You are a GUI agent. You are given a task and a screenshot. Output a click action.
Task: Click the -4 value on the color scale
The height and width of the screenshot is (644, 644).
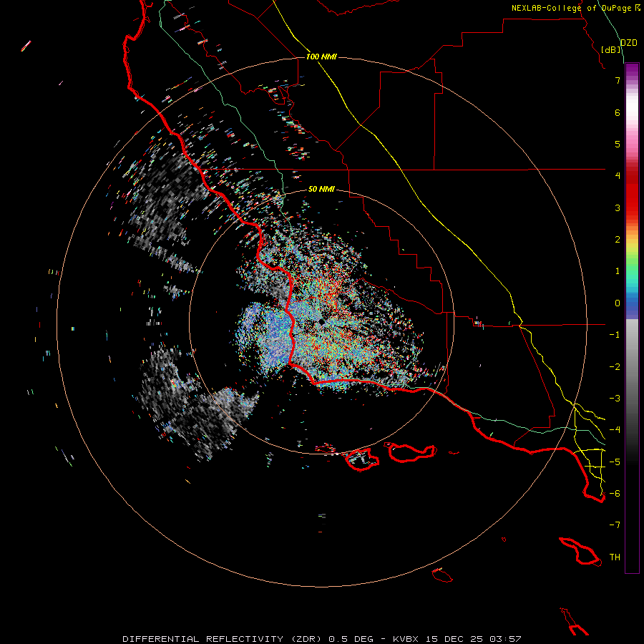(x=615, y=430)
